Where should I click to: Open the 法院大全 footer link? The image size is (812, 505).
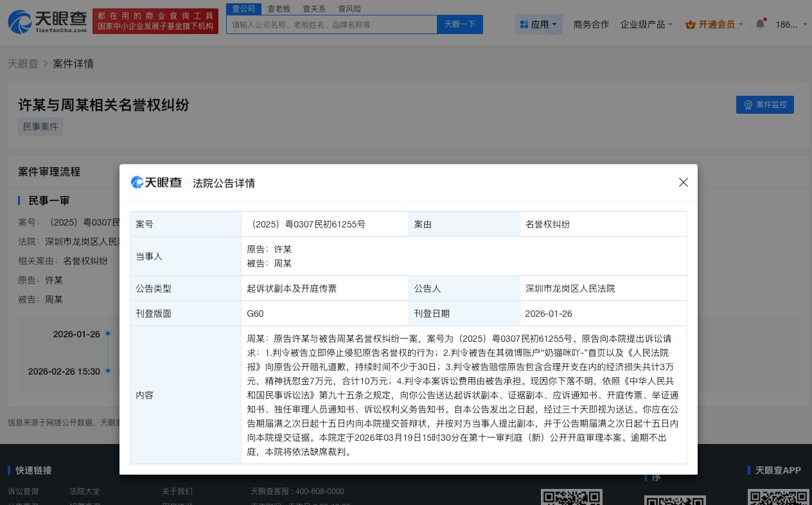coord(85,491)
